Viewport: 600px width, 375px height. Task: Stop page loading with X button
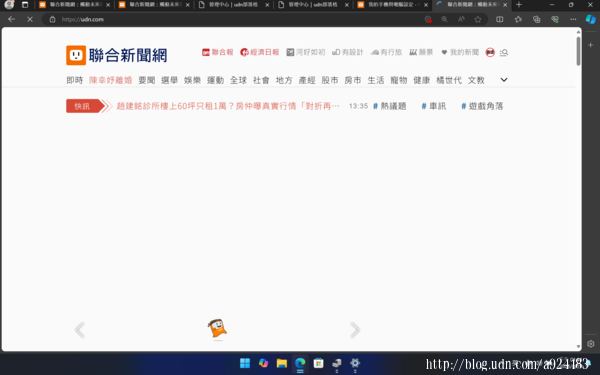[x=30, y=19]
